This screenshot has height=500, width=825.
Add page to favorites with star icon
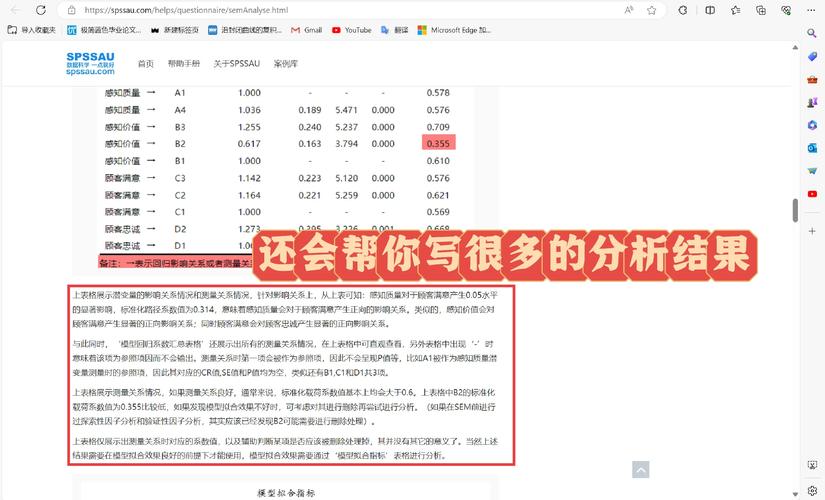651,10
